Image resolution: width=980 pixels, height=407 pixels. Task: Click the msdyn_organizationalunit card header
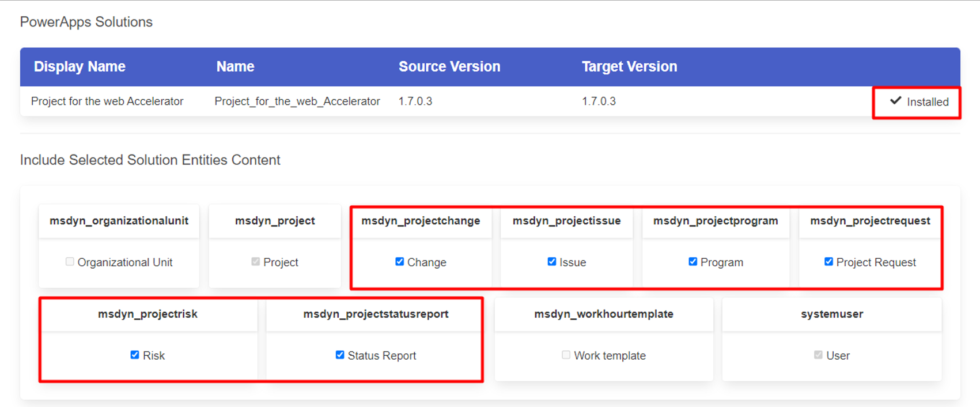(119, 221)
